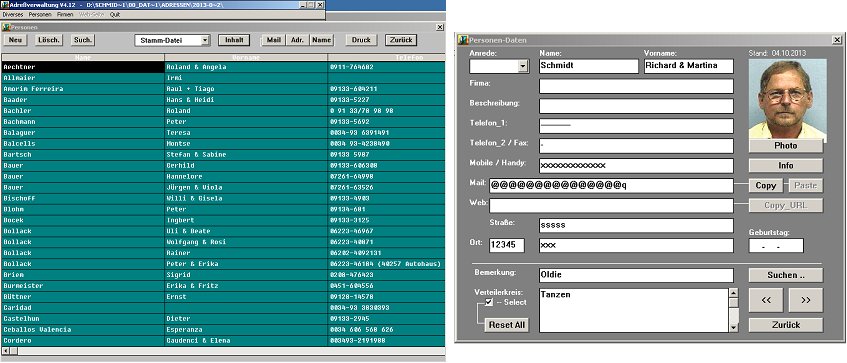Click the postal code field showing 12345

pos(507,245)
